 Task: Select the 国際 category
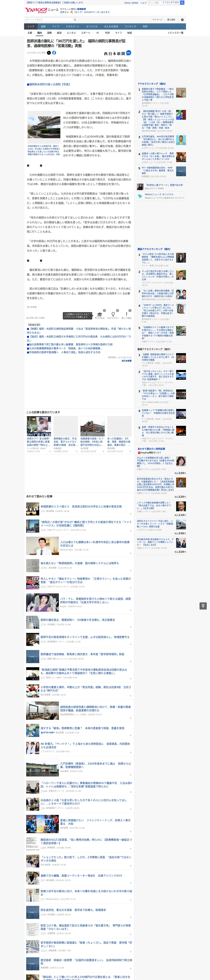click(49, 33)
